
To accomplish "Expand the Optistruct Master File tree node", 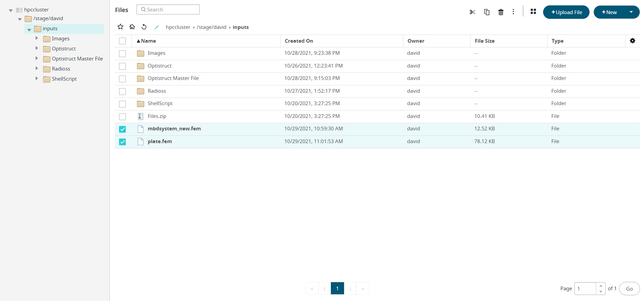I will tap(37, 58).
